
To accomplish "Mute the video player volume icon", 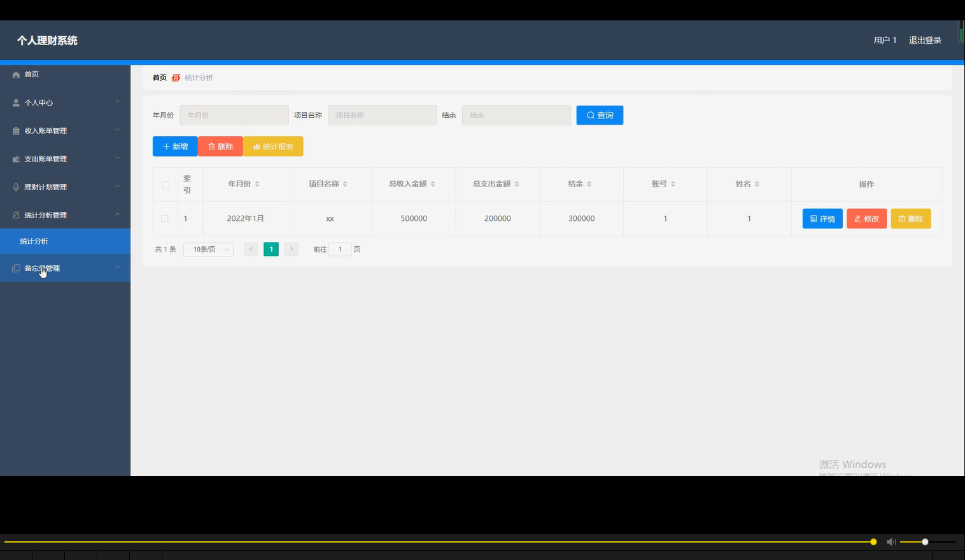I will (891, 542).
